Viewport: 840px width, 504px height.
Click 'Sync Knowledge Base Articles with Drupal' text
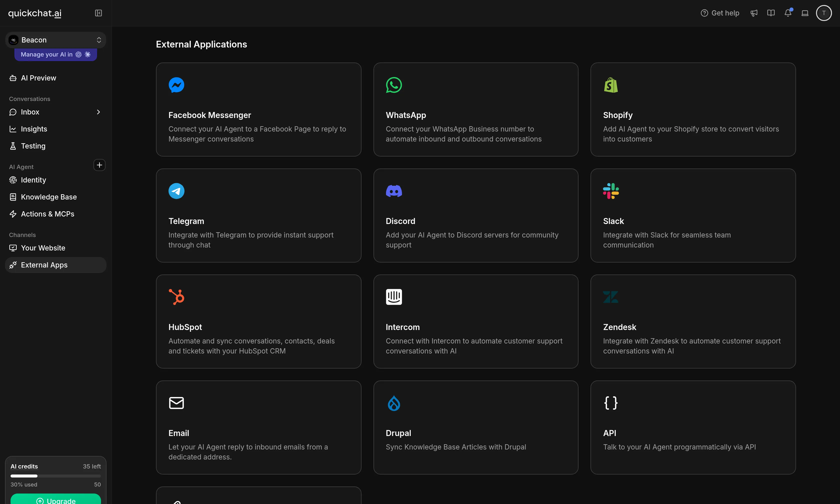click(x=456, y=447)
